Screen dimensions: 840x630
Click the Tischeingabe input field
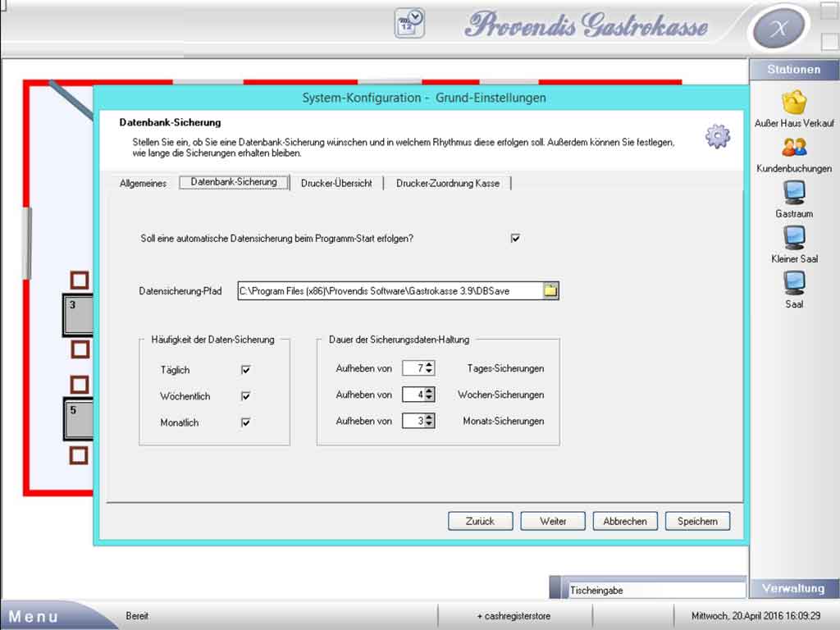[x=657, y=590]
